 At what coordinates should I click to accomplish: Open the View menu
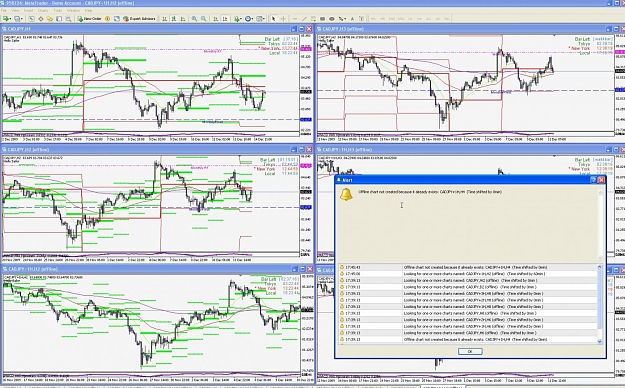coord(16,10)
